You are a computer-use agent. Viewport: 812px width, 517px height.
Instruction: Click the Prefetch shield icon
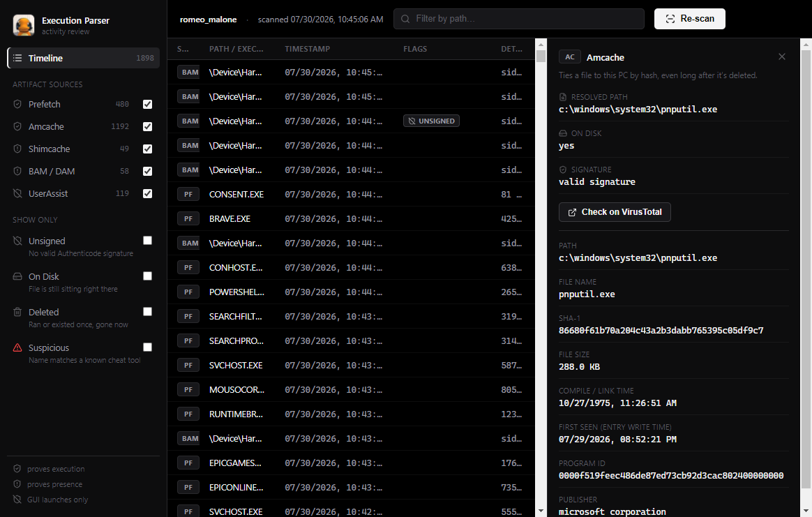(17, 104)
